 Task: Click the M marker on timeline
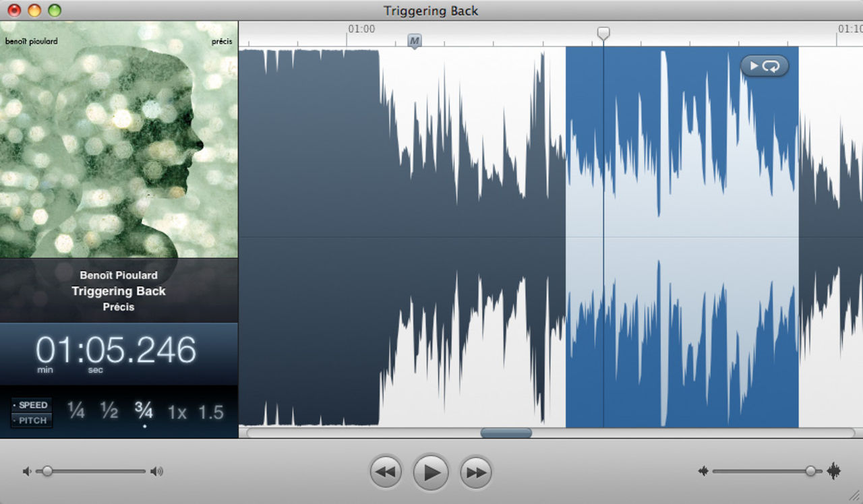coord(415,41)
